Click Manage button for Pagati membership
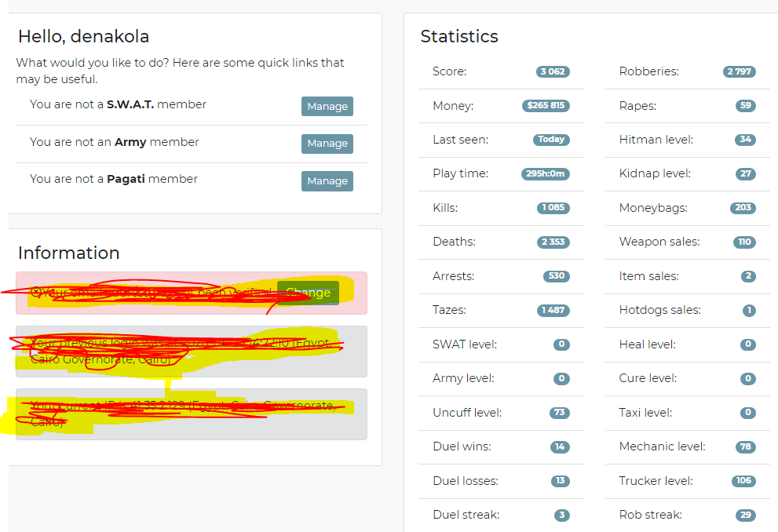Viewport: 778px width, 532px height. (x=327, y=181)
